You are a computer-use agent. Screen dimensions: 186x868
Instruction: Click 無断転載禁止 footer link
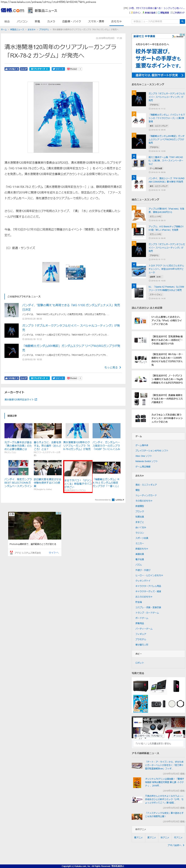point(118,866)
